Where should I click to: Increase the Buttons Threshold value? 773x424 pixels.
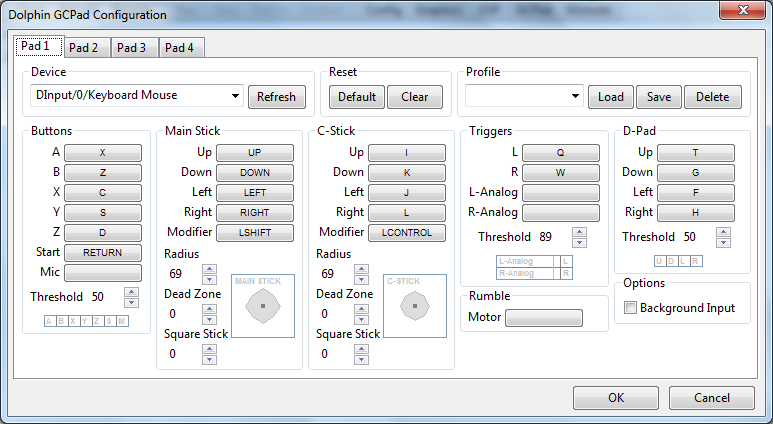131,292
